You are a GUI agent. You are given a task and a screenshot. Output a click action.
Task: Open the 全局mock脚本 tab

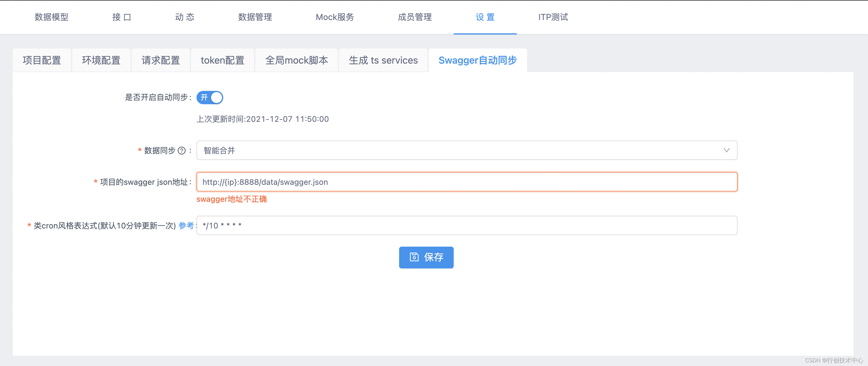[x=297, y=60]
